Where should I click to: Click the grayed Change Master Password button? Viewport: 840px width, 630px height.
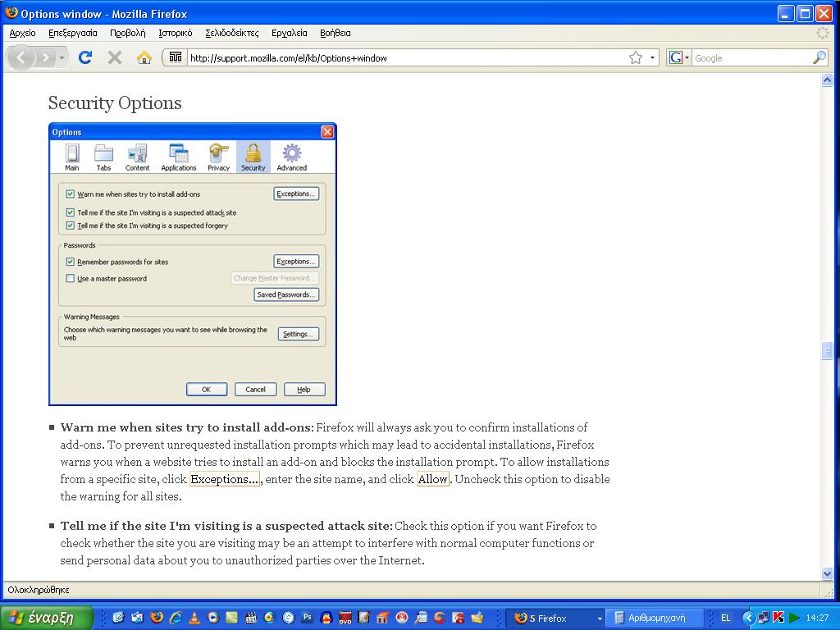click(x=275, y=278)
